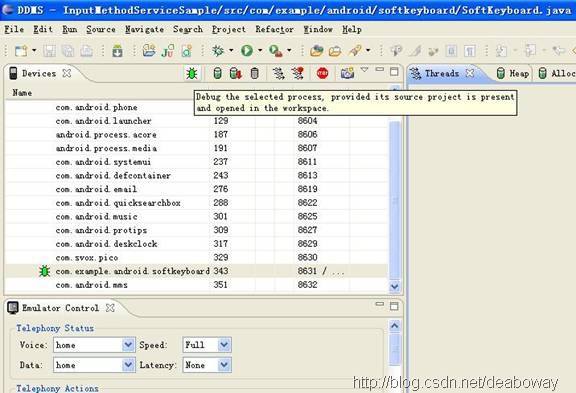576x393 pixels.
Task: Open the Refactor menu
Action: point(274,29)
